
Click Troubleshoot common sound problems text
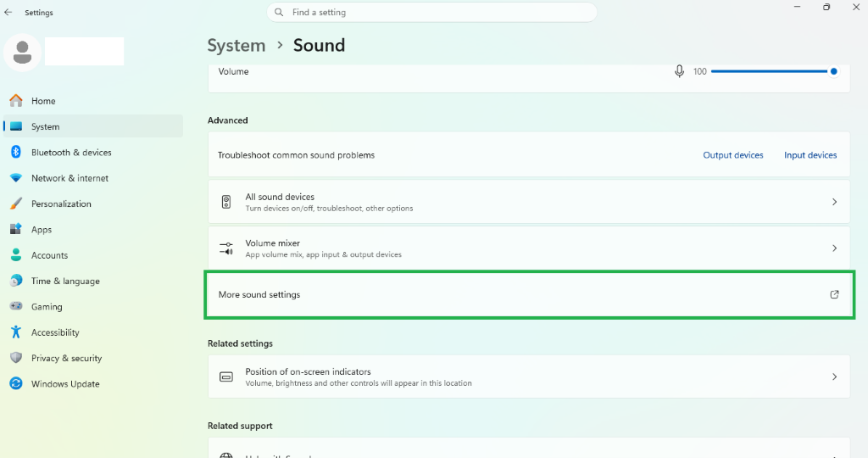[296, 155]
